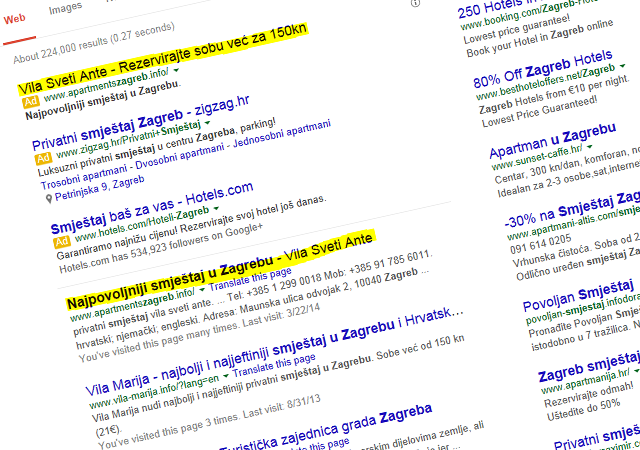Open Smještaj baš za vas - Hotels.com ad
The image size is (640, 450).
pos(152,208)
